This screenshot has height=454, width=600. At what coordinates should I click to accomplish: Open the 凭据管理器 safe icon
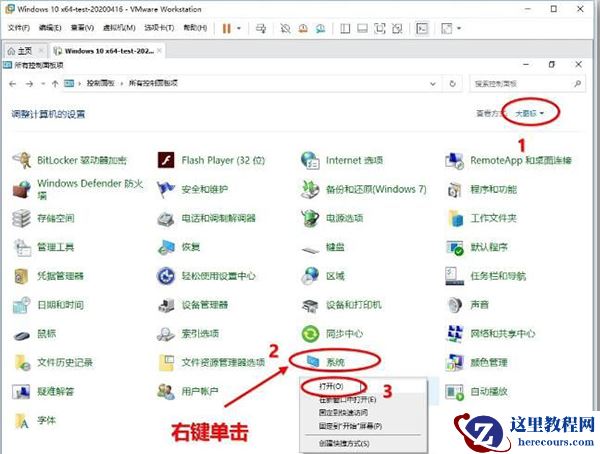coord(21,276)
